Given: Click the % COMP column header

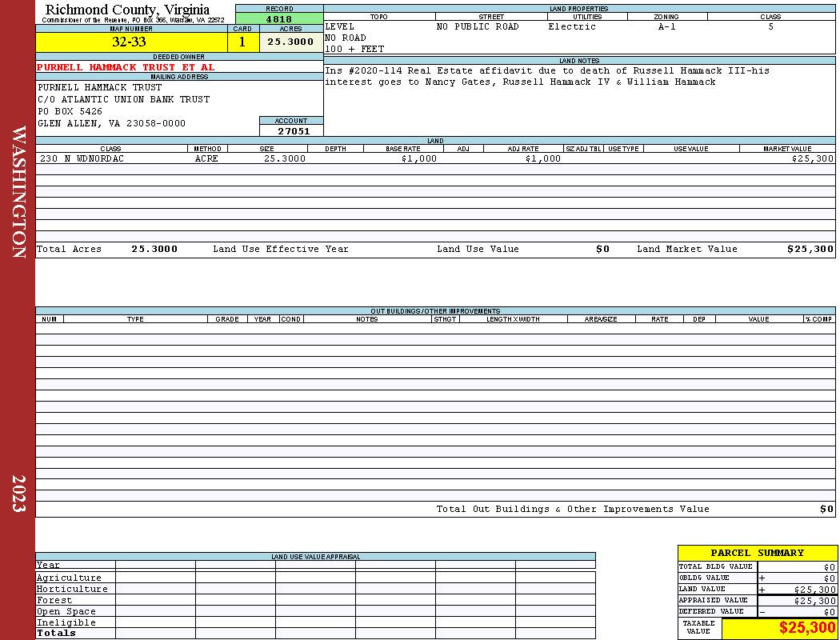Looking at the screenshot, I should click(x=818, y=319).
